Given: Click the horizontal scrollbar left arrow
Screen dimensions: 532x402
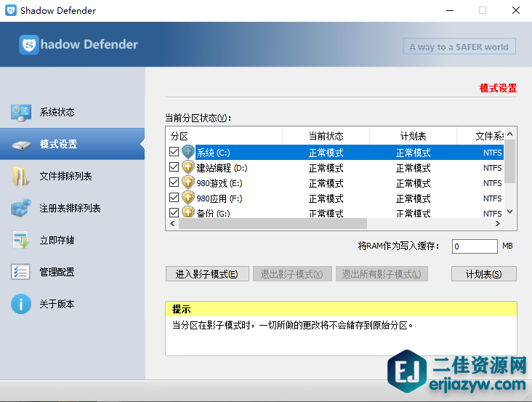Looking at the screenshot, I should coord(172,224).
